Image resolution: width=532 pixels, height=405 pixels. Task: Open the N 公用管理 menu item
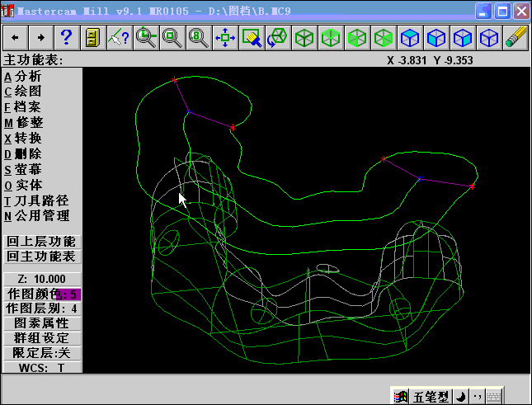[x=37, y=216]
